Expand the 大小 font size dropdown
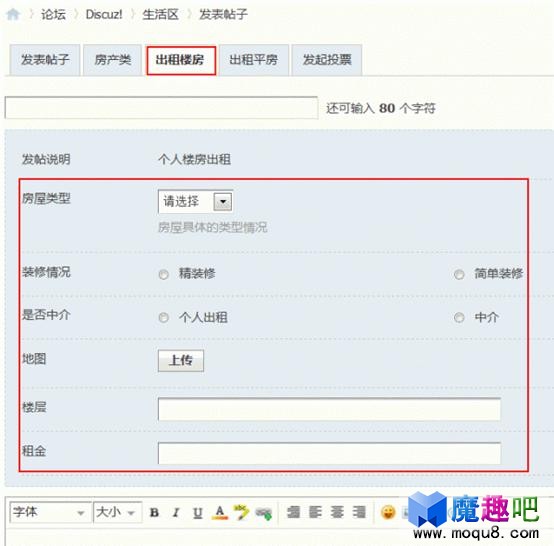554x546 pixels. 118,512
